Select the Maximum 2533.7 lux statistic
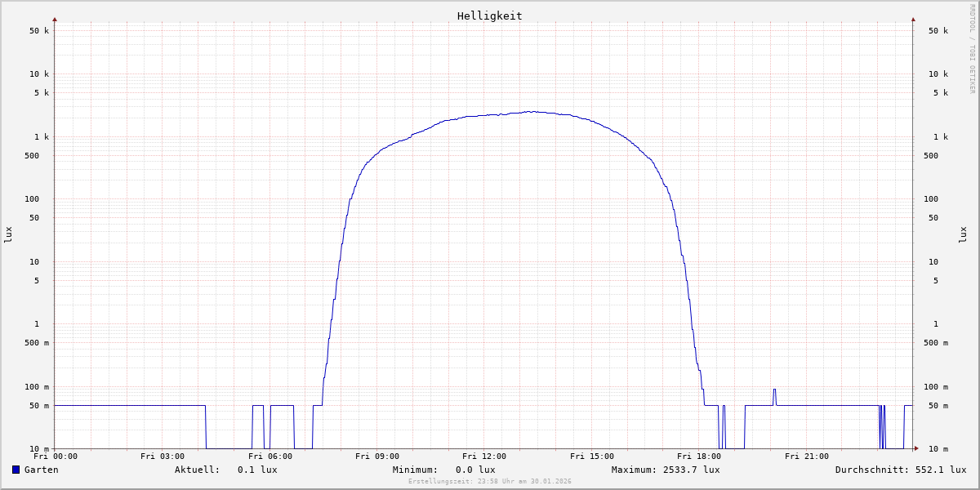The width and height of the screenshot is (980, 490). [665, 470]
